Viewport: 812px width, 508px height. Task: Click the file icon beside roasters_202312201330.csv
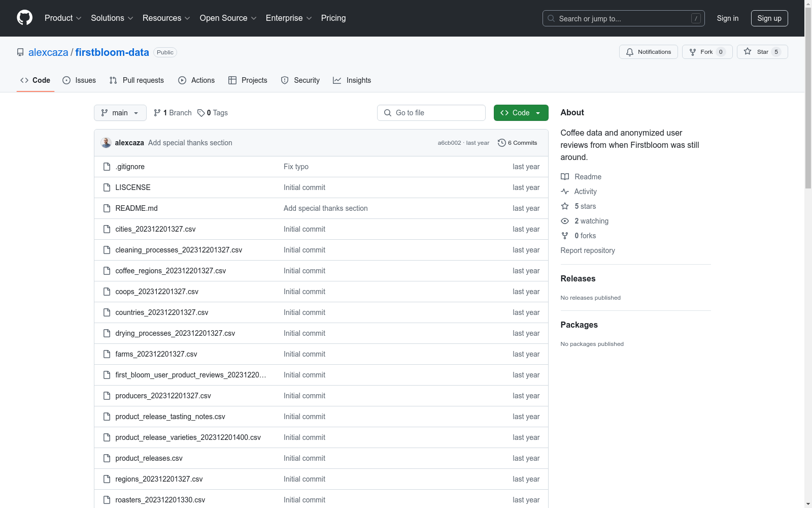click(107, 500)
